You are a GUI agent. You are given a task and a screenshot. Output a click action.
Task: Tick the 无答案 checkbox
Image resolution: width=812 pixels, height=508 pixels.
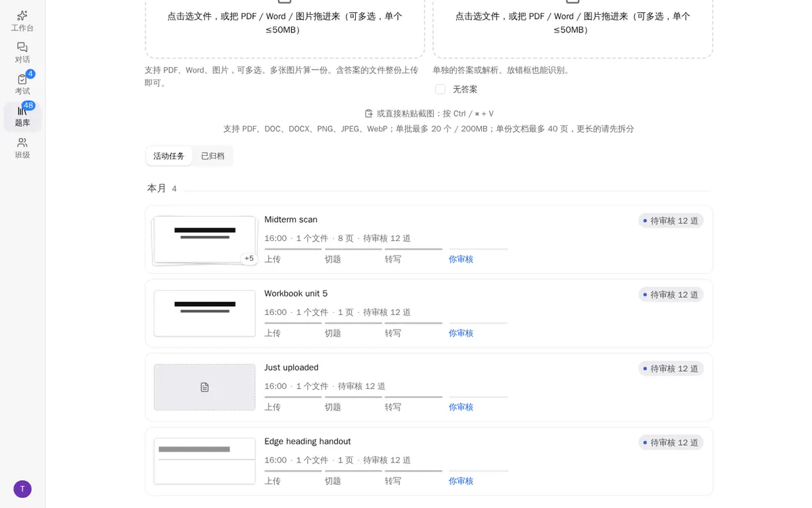[x=441, y=89]
